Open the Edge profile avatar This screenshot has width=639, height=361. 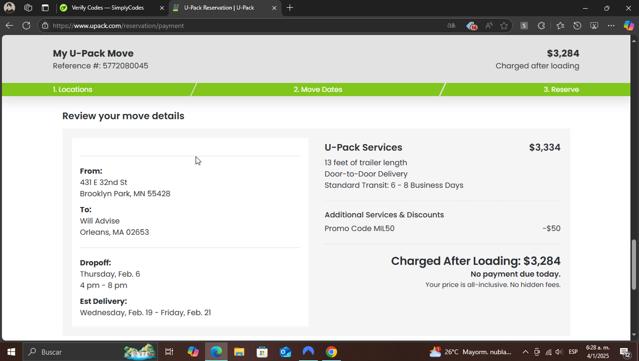[x=9, y=8]
